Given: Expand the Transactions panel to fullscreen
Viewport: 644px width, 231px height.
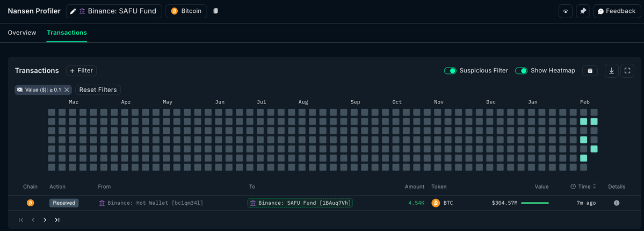Looking at the screenshot, I should (627, 71).
